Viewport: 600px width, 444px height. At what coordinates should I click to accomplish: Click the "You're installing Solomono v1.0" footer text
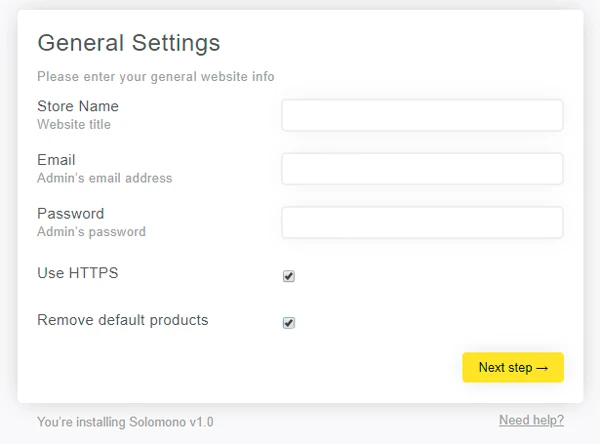[125, 422]
